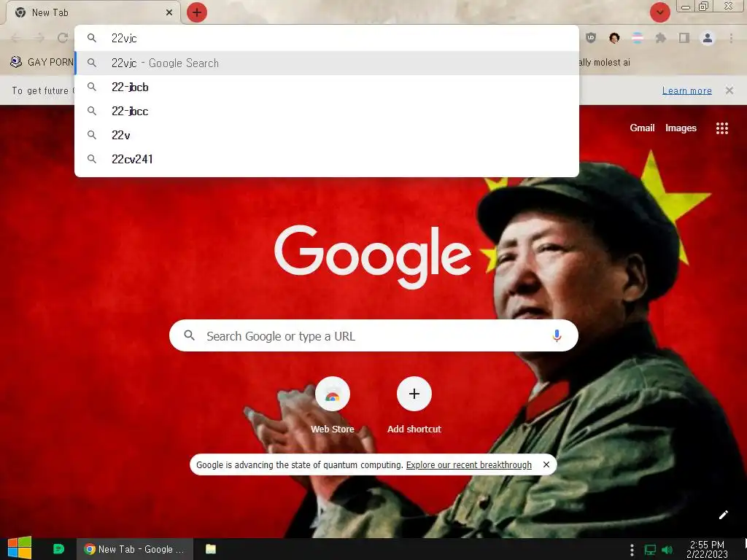Open Google Images link
The image size is (747, 560).
point(681,128)
